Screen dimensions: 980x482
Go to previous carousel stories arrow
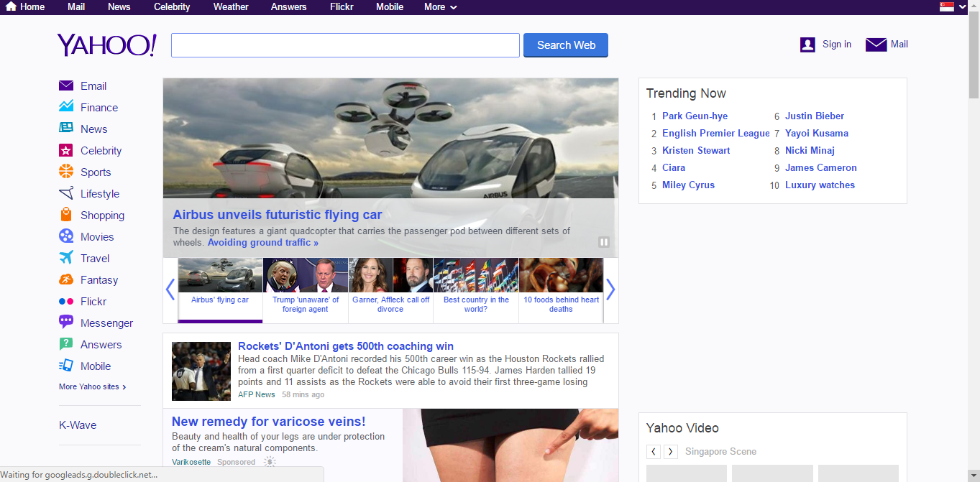pos(170,289)
